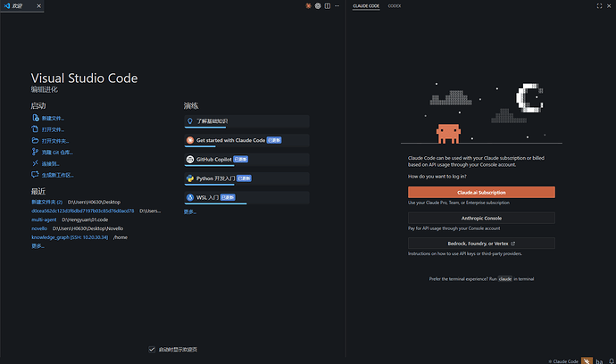
Task: Maximize the Claude Code panel
Action: [x=600, y=6]
